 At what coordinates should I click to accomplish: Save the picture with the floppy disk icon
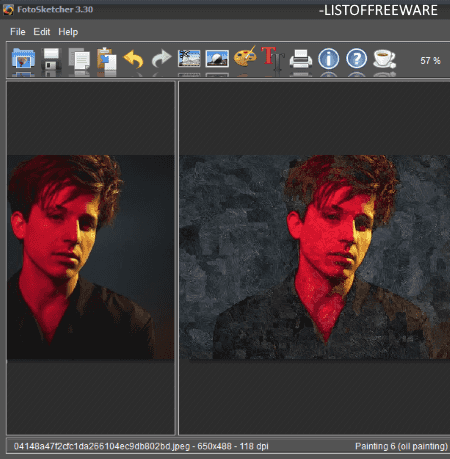pos(51,58)
